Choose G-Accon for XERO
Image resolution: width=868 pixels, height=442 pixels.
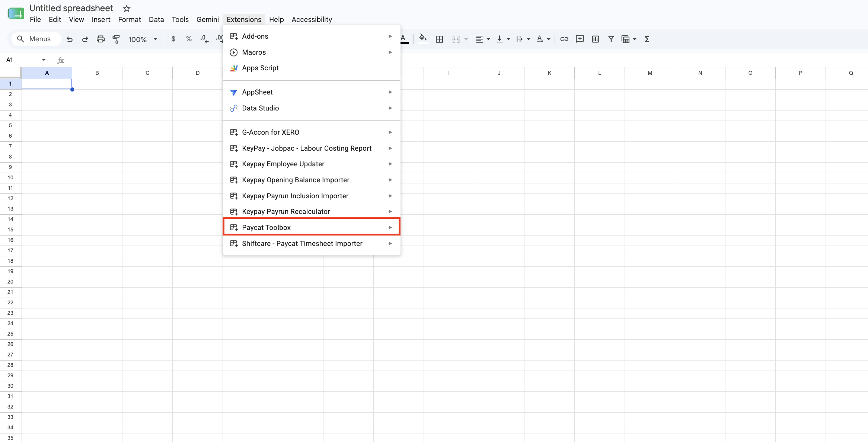coord(312,132)
